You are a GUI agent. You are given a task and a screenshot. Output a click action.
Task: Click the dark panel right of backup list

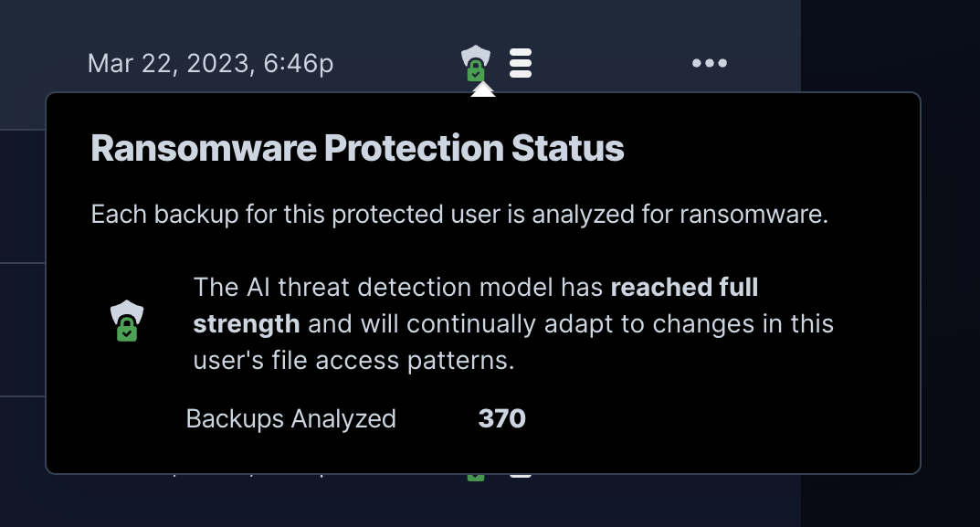(x=890, y=263)
